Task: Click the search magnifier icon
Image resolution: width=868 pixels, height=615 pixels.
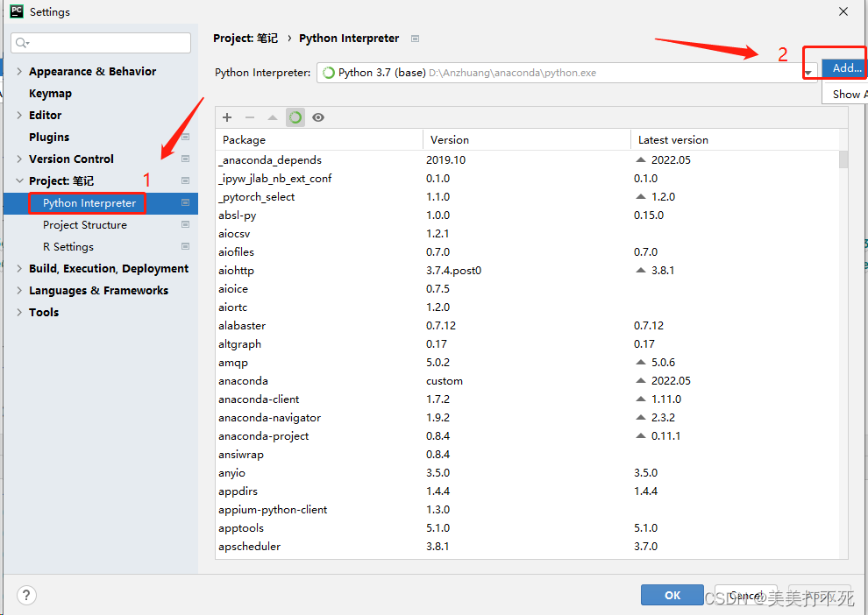Action: pyautogui.click(x=22, y=43)
